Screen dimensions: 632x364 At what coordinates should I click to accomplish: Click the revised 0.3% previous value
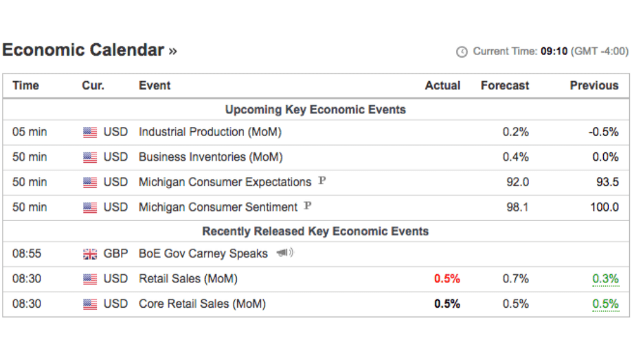tap(605, 279)
